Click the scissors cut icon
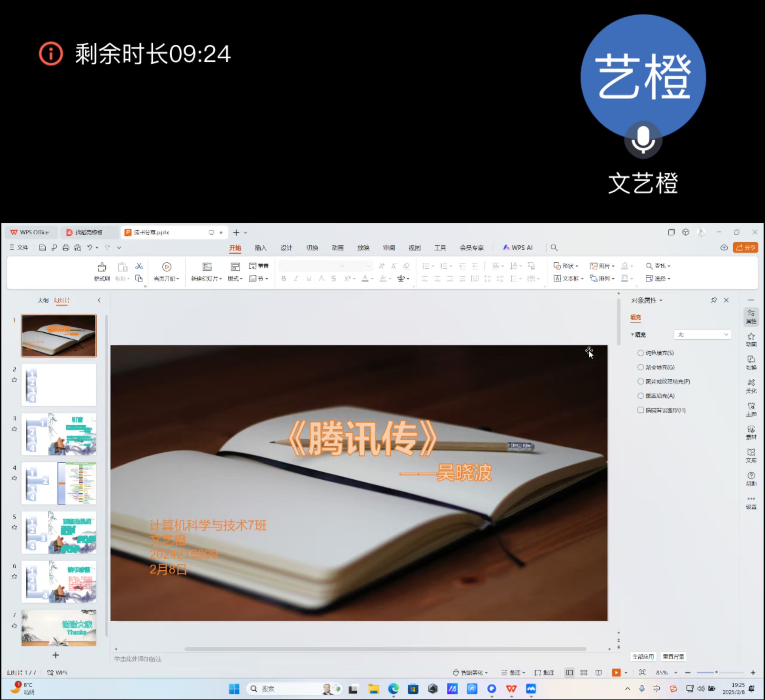The image size is (765, 700). point(139,266)
